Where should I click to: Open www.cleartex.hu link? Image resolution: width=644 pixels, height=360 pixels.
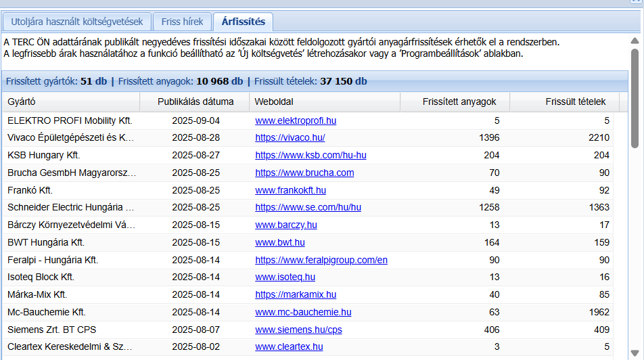point(289,347)
